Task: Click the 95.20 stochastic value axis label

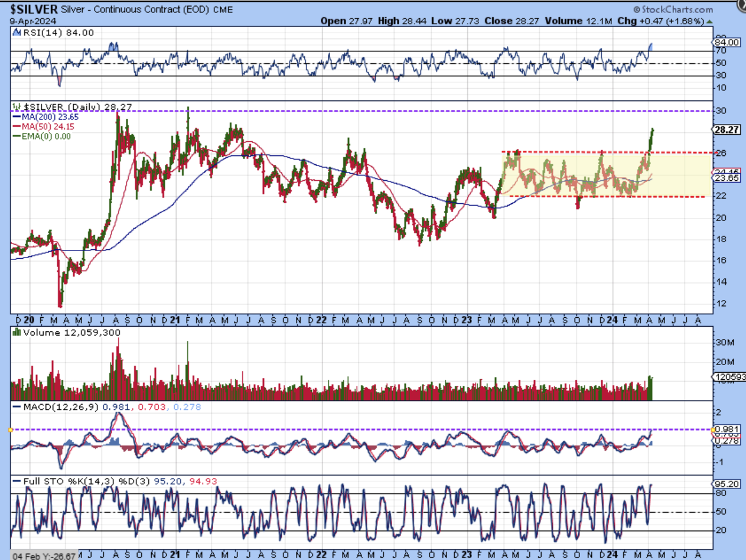Action: point(726,483)
